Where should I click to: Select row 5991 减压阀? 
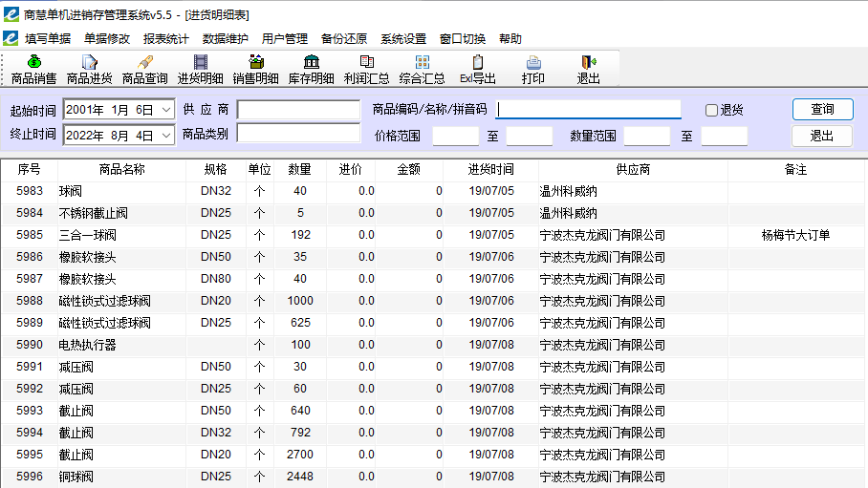click(x=432, y=367)
